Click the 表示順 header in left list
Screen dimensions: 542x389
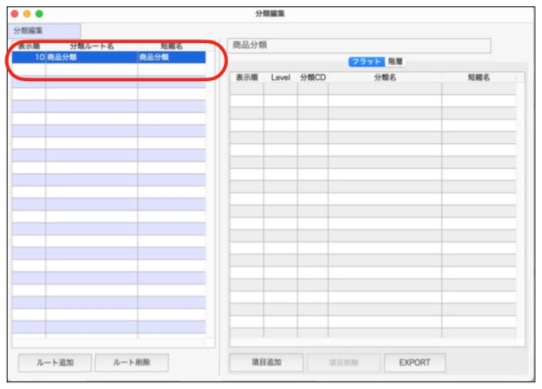[x=29, y=46]
